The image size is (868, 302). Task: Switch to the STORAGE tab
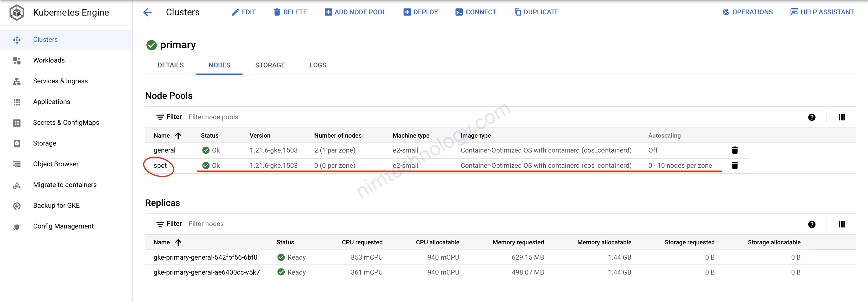point(270,65)
